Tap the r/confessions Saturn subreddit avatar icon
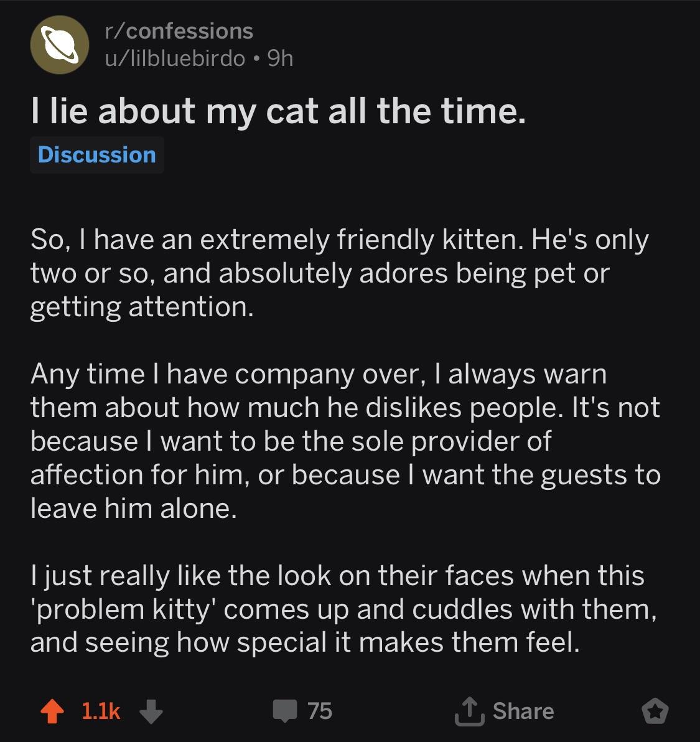700x742 pixels. (x=59, y=45)
